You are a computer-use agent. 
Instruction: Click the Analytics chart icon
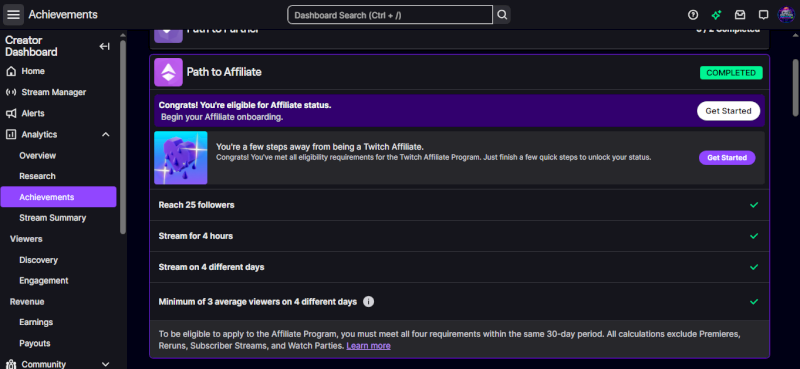[11, 134]
